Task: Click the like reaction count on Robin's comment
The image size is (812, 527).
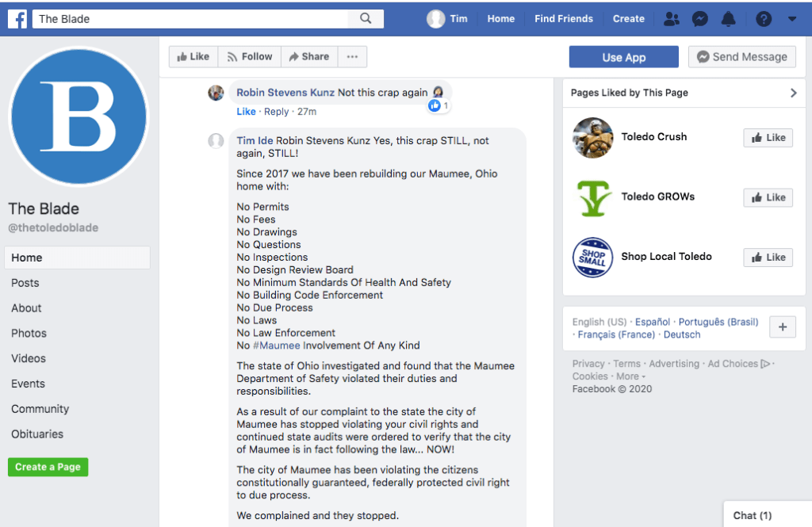Action: coord(439,105)
